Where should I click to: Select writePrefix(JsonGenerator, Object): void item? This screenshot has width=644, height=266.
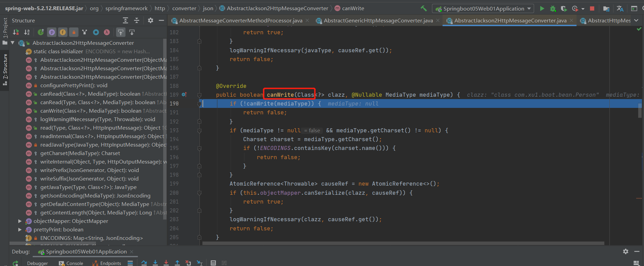tap(90, 170)
